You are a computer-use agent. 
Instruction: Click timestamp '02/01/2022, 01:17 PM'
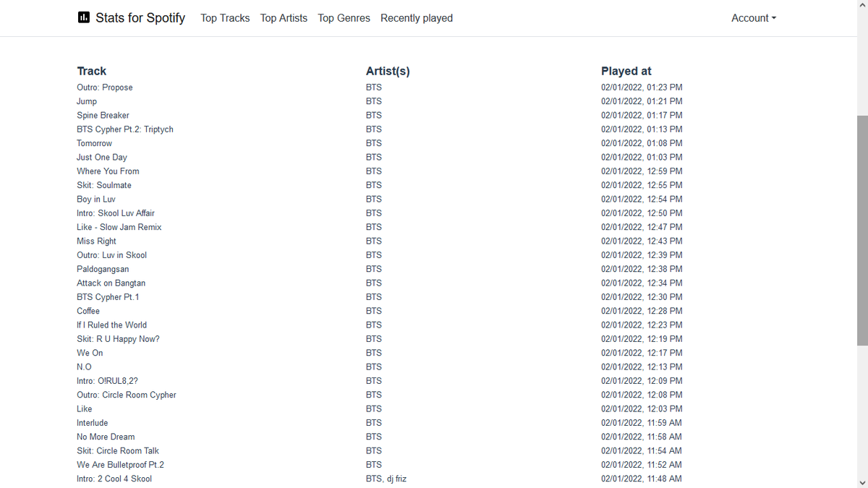tap(642, 115)
